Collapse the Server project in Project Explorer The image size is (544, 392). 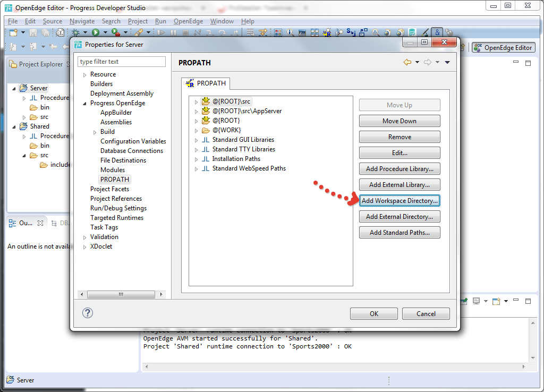tap(14, 89)
